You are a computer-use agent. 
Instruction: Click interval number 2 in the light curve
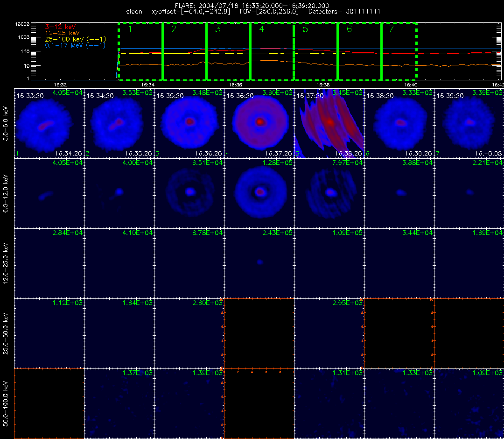pyautogui.click(x=174, y=29)
